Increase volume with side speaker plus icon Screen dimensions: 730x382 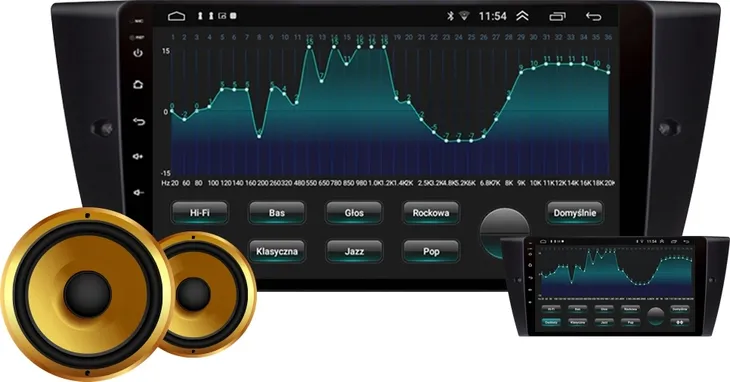click(138, 157)
